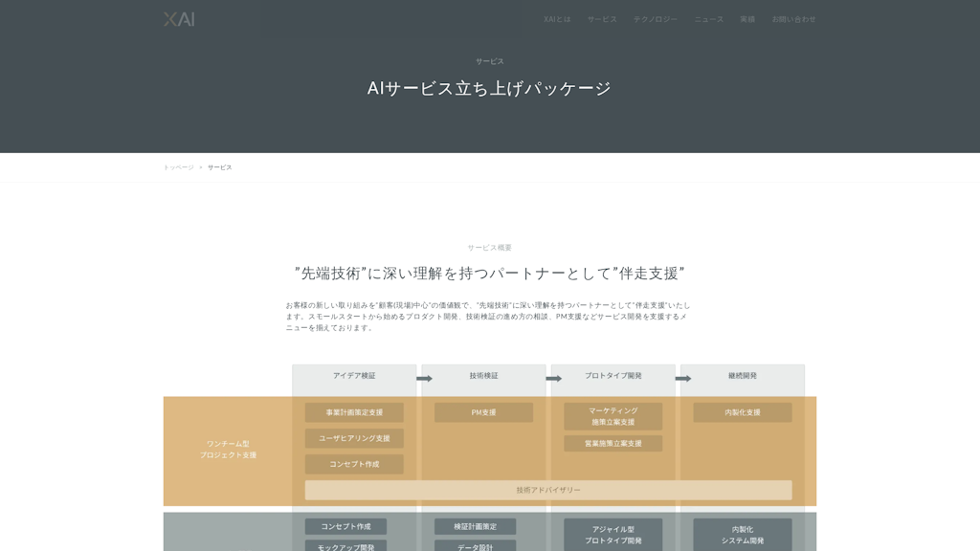Viewport: 980px width, 551px height.
Task: Click the マーケティング施策立案支援 box
Action: click(613, 416)
